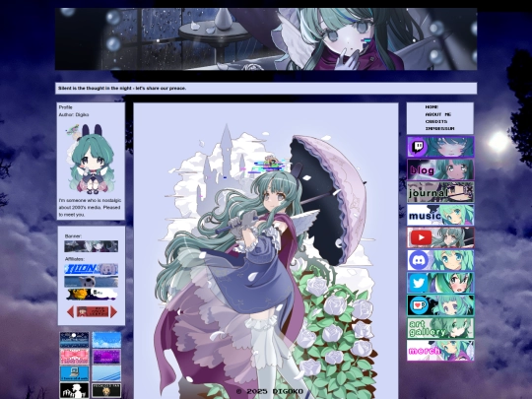Open the Vocaloid fan badge
Image resolution: width=532 pixels, height=399 pixels.
[x=106, y=390]
